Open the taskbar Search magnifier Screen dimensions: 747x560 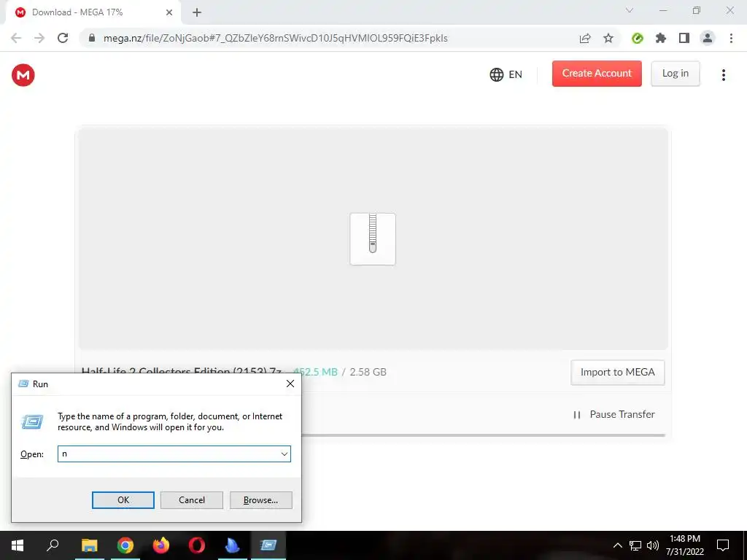pos(53,545)
